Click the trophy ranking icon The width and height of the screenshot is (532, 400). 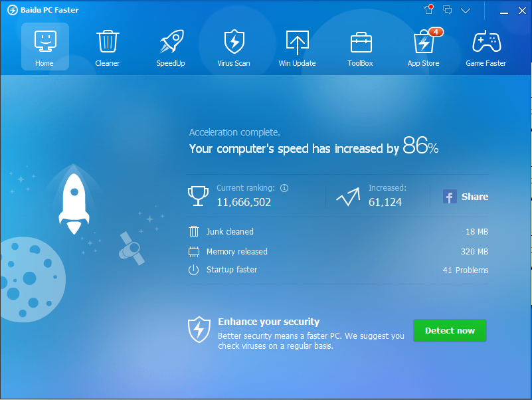(x=198, y=196)
